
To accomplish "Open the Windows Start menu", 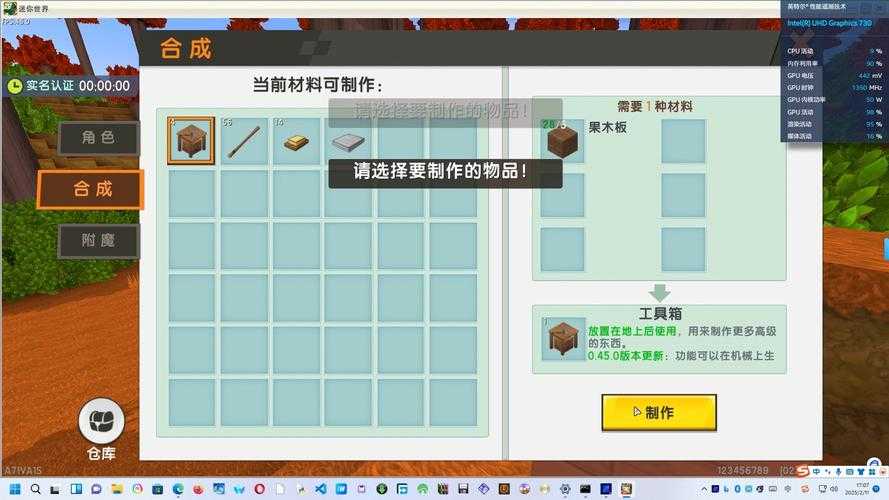I will (x=15, y=489).
